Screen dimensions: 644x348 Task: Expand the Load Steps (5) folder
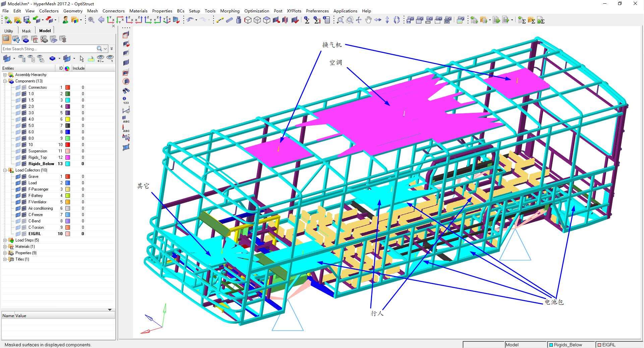tap(5, 240)
